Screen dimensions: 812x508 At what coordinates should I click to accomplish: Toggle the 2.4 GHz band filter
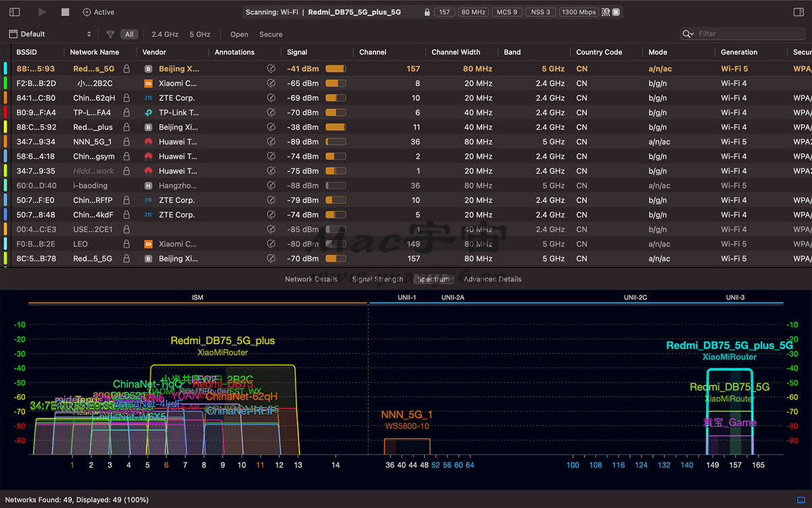(x=164, y=34)
